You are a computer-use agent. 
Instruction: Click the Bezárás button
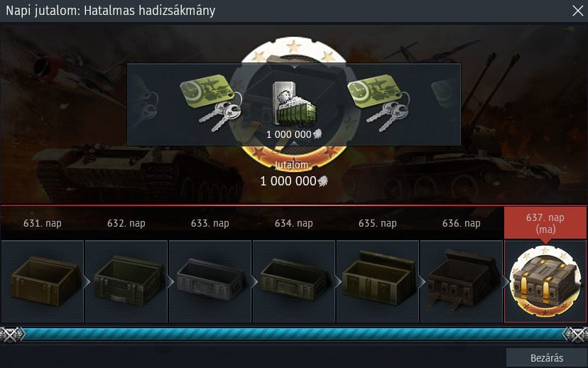point(547,358)
